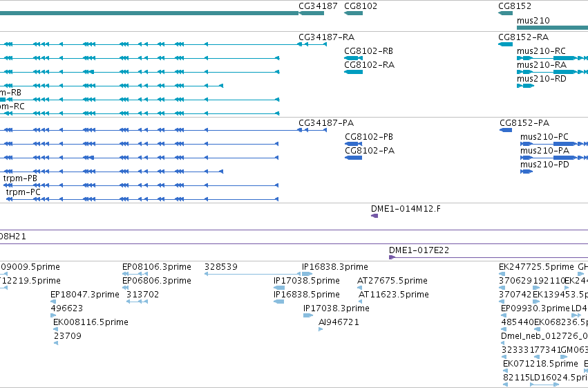Click the 177341 feature label

click(544, 350)
